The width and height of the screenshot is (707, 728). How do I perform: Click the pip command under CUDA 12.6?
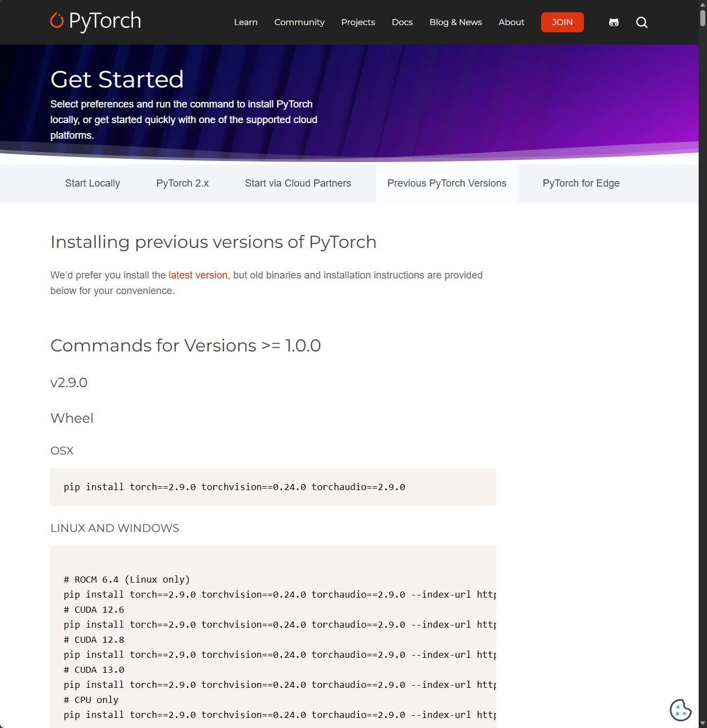[279, 624]
